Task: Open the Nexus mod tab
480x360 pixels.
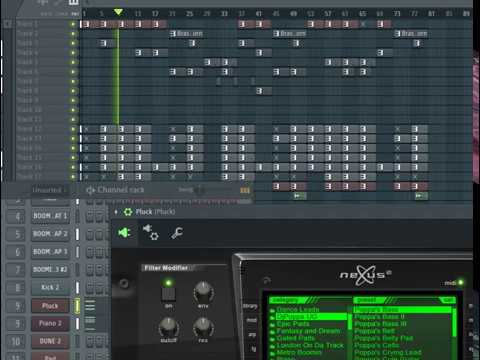Action: click(x=252, y=320)
